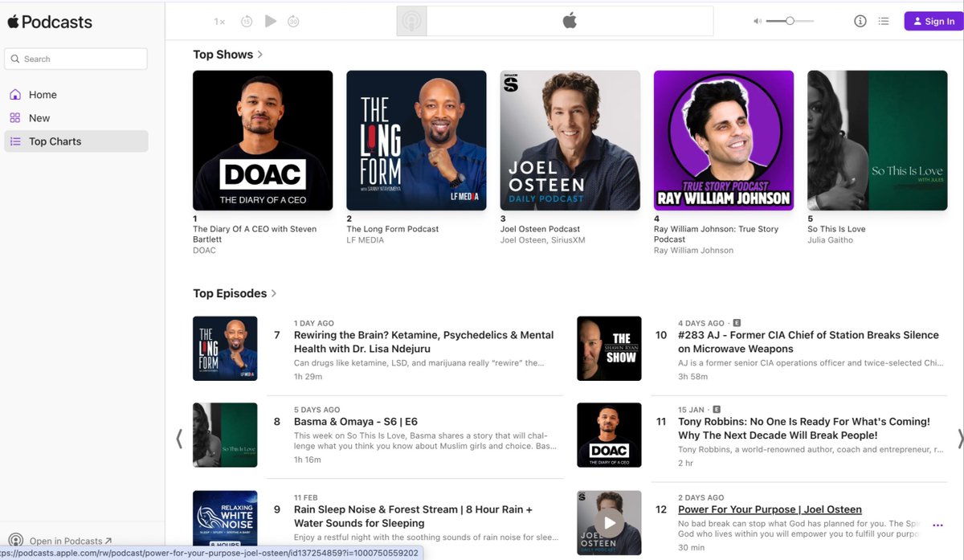Open Rewiring the Brain episode title
Image resolution: width=964 pixels, height=560 pixels.
pyautogui.click(x=423, y=342)
